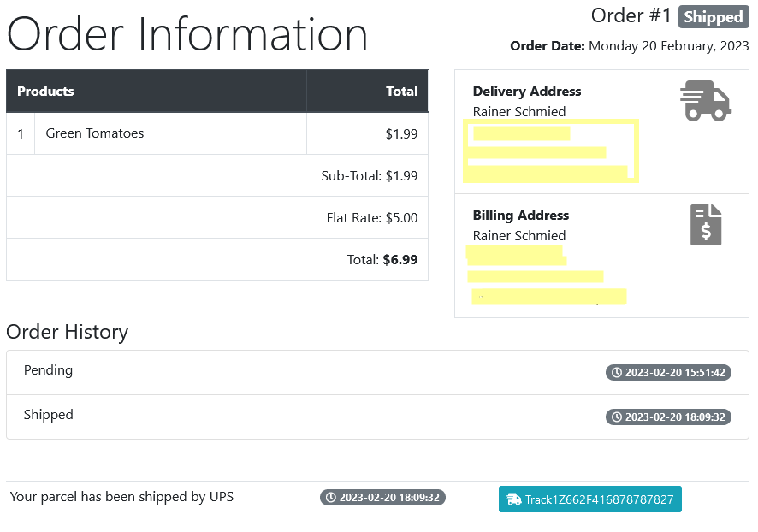Screen dimensions: 758x532
Task: Open tracking number 1Z662F416878787827
Action: click(x=589, y=499)
